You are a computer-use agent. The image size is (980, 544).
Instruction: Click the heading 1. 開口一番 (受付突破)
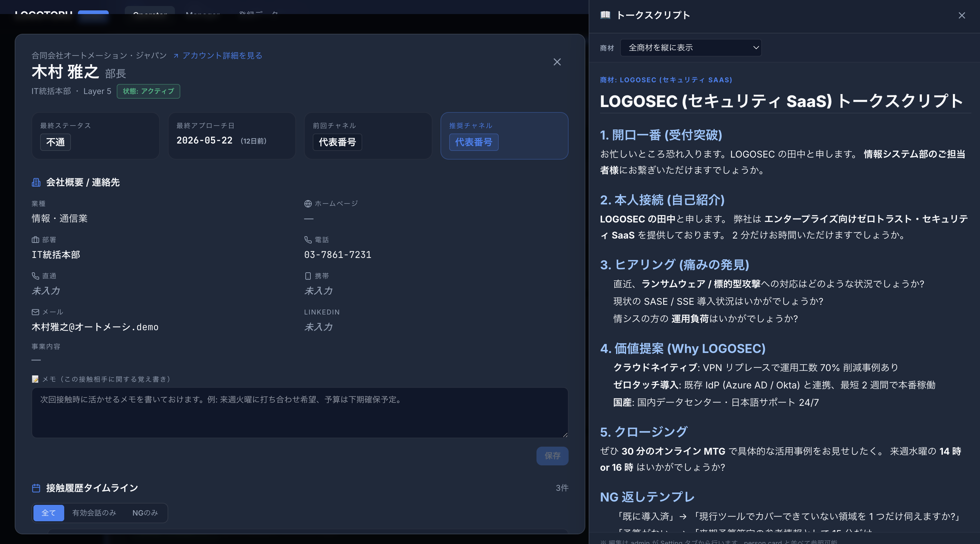(x=661, y=135)
